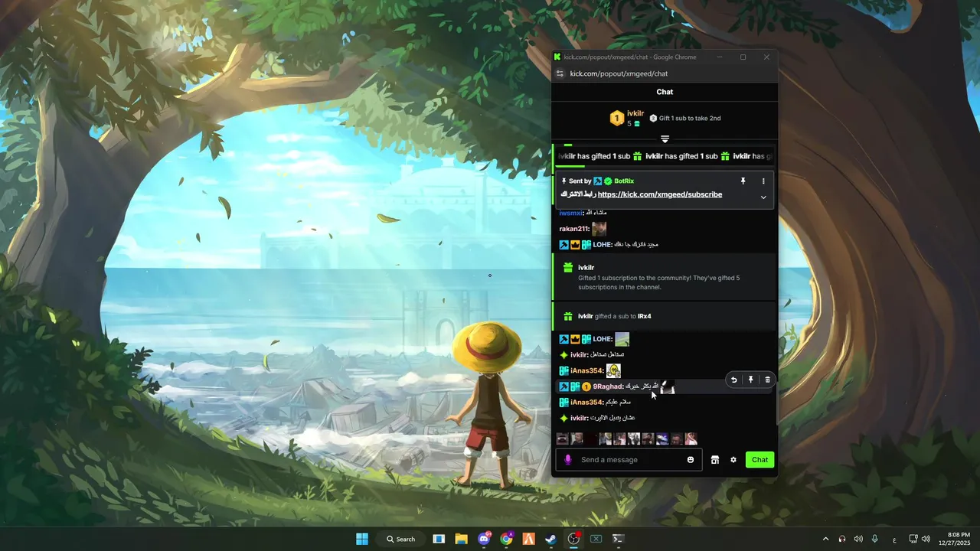Click the kick.com/popout/xmgeed/chat address bar
The height and width of the screenshot is (551, 980).
(x=619, y=73)
